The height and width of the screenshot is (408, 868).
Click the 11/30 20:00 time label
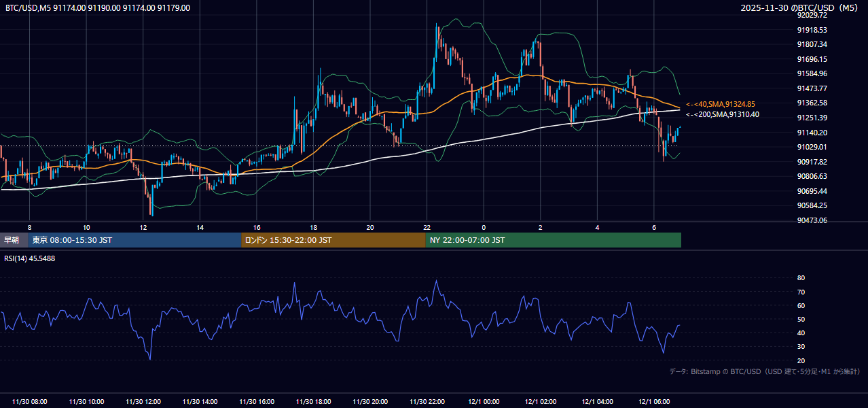[370, 402]
